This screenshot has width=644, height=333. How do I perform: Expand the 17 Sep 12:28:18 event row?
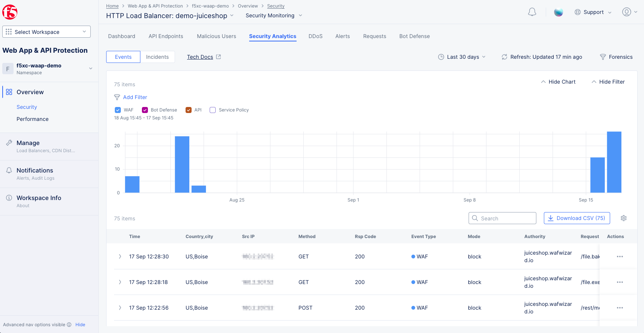(x=120, y=282)
